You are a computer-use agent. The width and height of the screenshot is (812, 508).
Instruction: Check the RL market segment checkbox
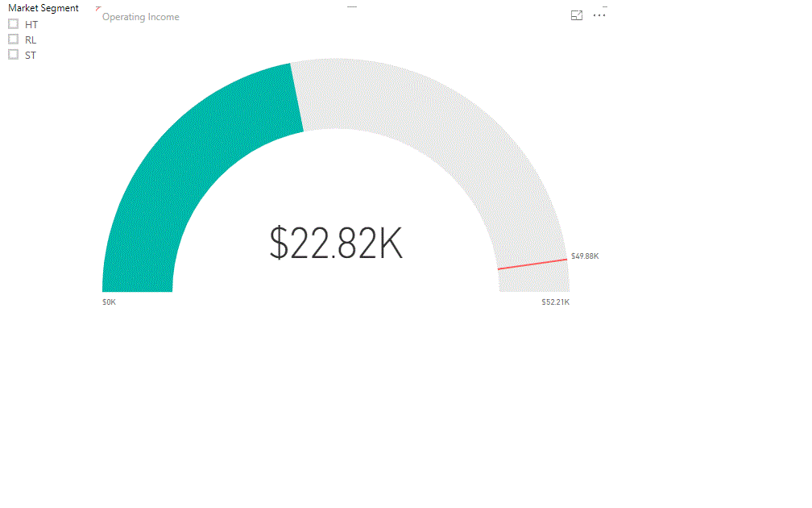14,40
